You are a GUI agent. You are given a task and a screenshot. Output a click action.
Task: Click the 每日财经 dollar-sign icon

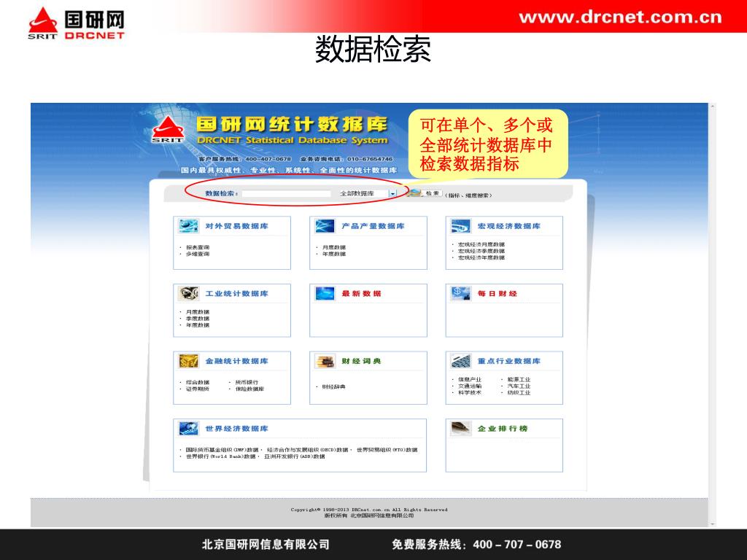click(x=461, y=293)
